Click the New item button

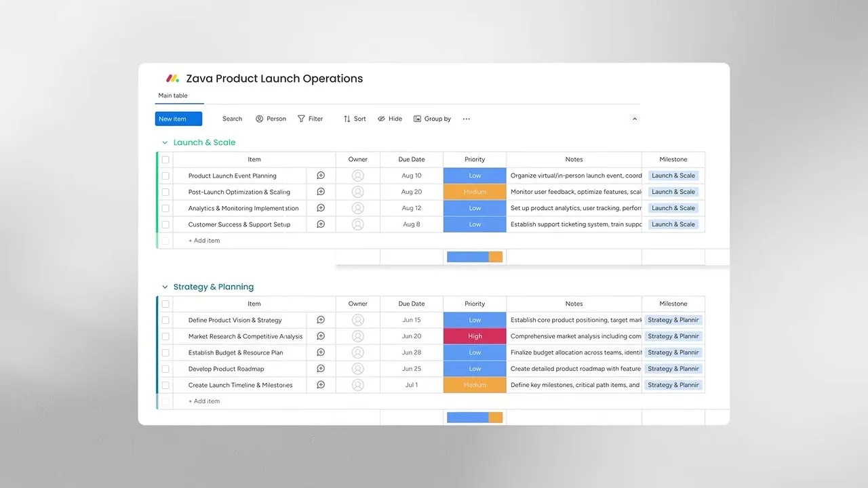pyautogui.click(x=178, y=119)
